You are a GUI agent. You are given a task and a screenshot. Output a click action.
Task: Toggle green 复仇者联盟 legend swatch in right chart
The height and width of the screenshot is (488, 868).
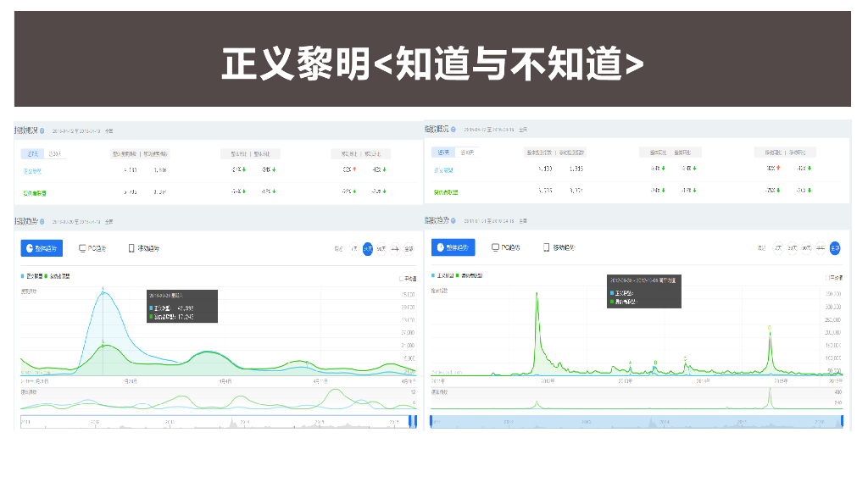pos(457,275)
